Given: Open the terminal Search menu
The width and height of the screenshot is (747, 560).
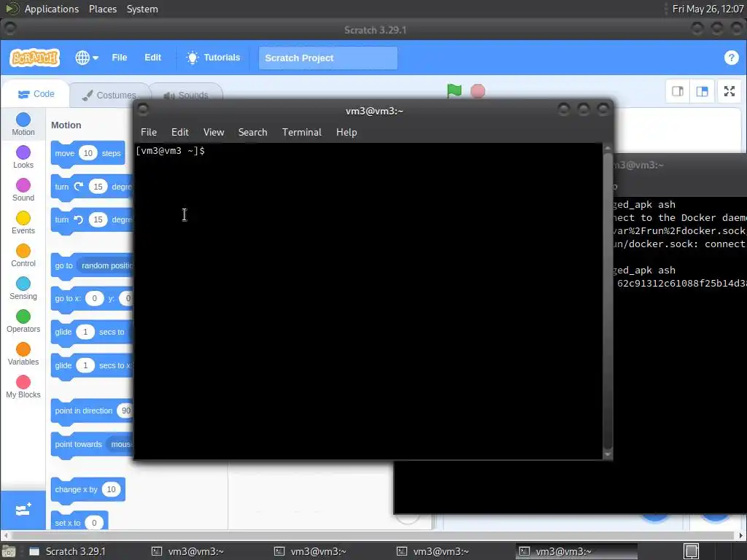Looking at the screenshot, I should [252, 133].
